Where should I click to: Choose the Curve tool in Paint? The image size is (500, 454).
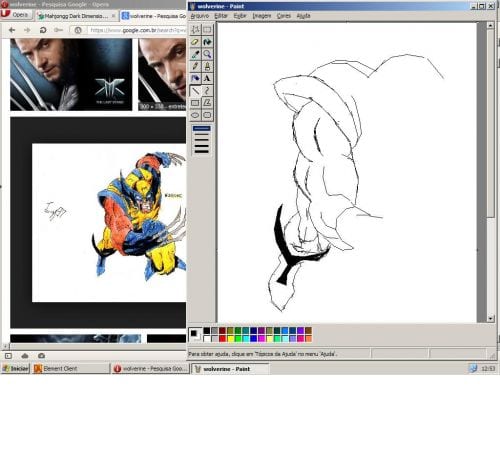point(207,91)
